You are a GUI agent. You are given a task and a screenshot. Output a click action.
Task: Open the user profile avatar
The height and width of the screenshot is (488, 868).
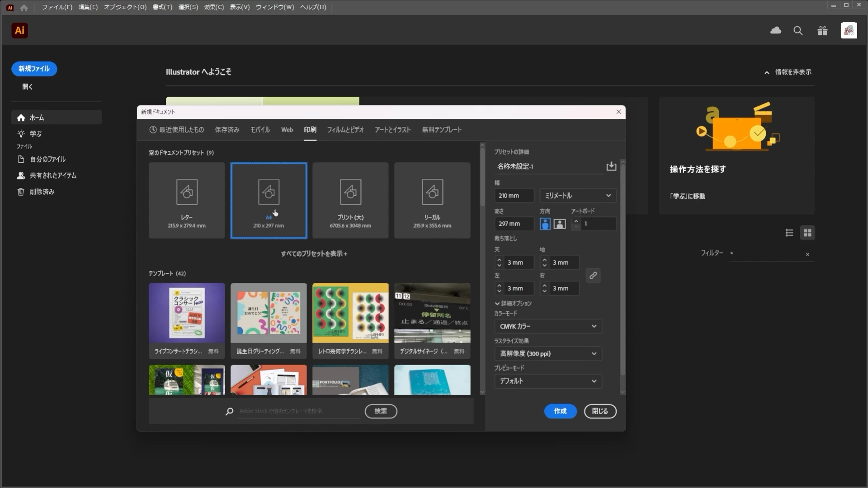pos(849,30)
